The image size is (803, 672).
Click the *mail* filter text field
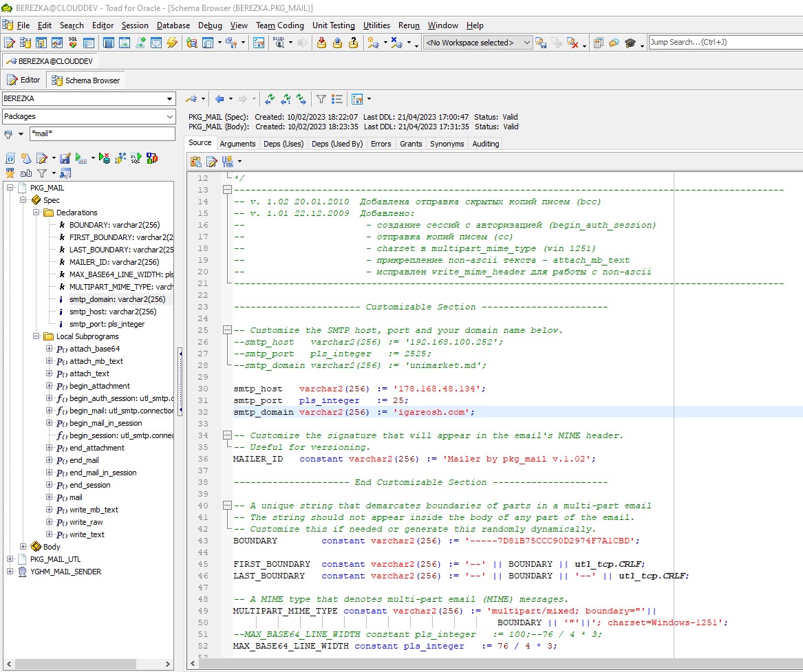coord(103,133)
